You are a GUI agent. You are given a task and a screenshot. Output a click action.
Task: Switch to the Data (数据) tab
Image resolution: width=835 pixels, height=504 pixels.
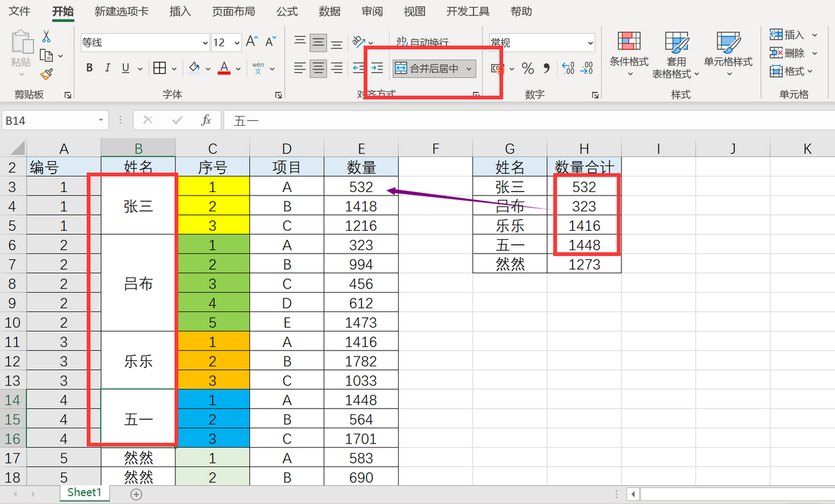329,11
